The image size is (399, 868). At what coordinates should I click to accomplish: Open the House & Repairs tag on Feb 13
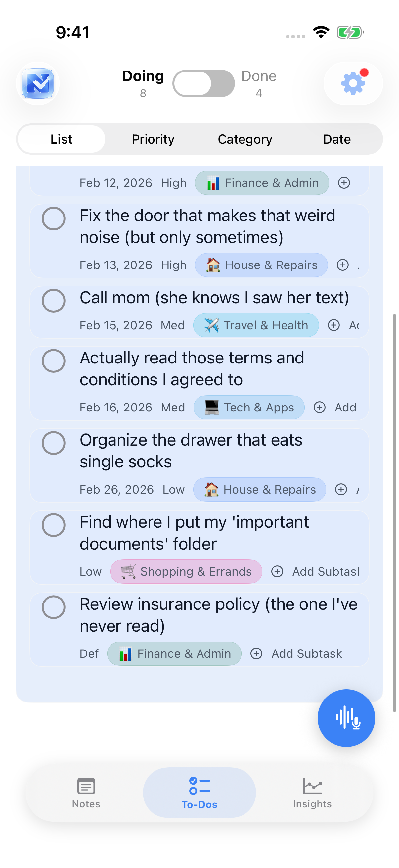262,265
